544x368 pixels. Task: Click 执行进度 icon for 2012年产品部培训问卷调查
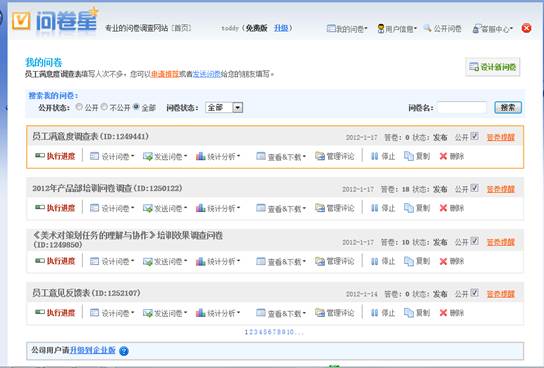[x=40, y=207]
